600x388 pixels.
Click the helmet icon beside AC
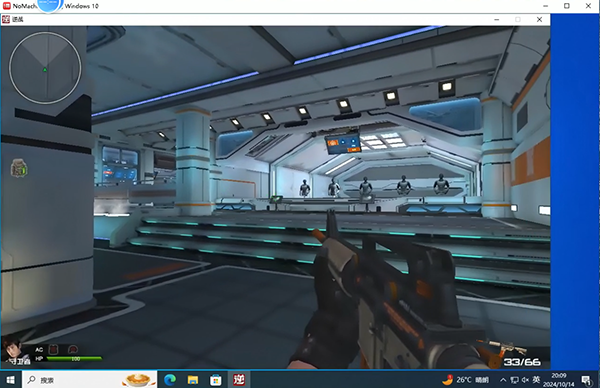73,349
